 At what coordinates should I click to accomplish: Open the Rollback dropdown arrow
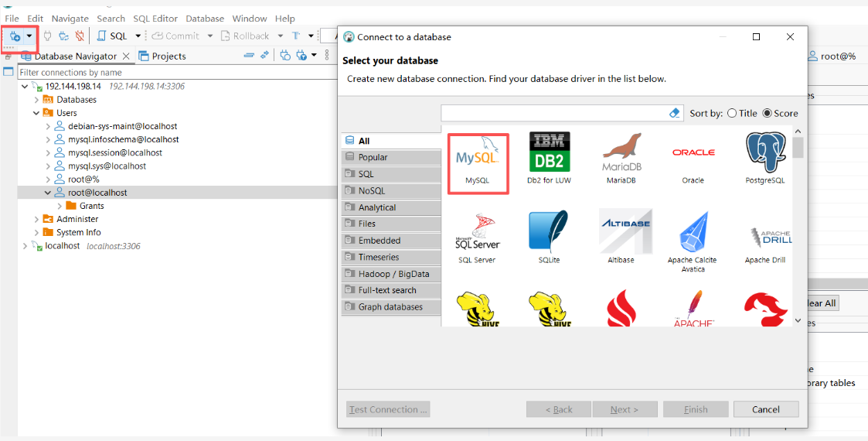281,36
